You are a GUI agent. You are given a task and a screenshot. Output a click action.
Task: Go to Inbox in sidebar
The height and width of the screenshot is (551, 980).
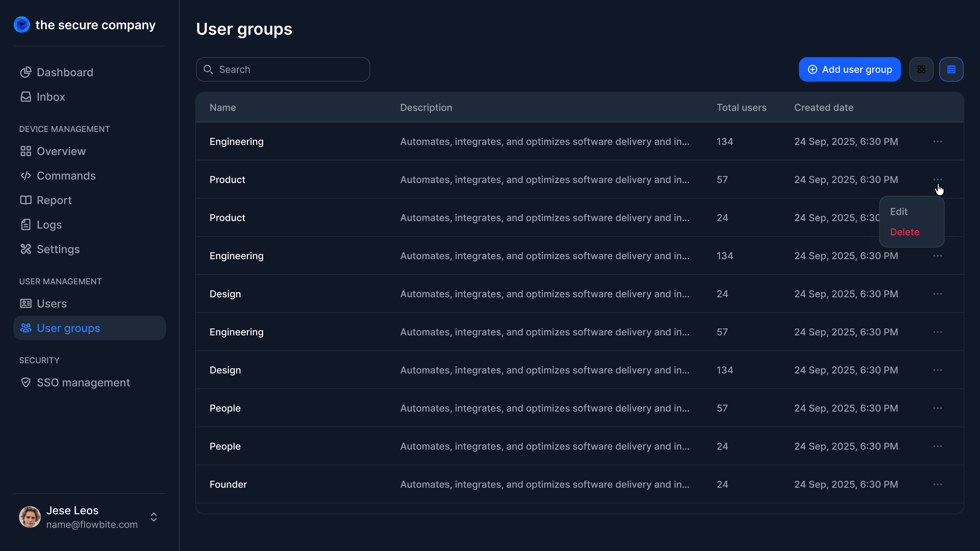[51, 97]
